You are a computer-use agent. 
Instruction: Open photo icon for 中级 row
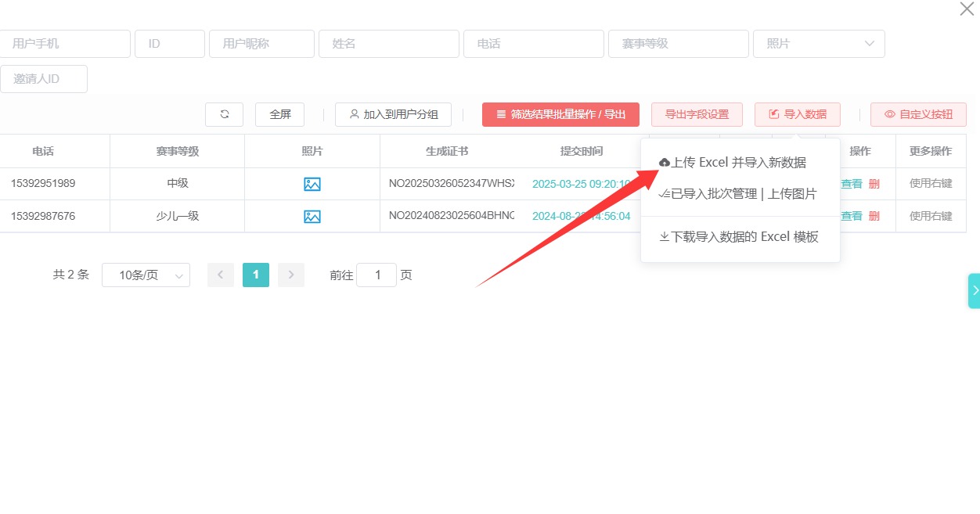tap(312, 184)
